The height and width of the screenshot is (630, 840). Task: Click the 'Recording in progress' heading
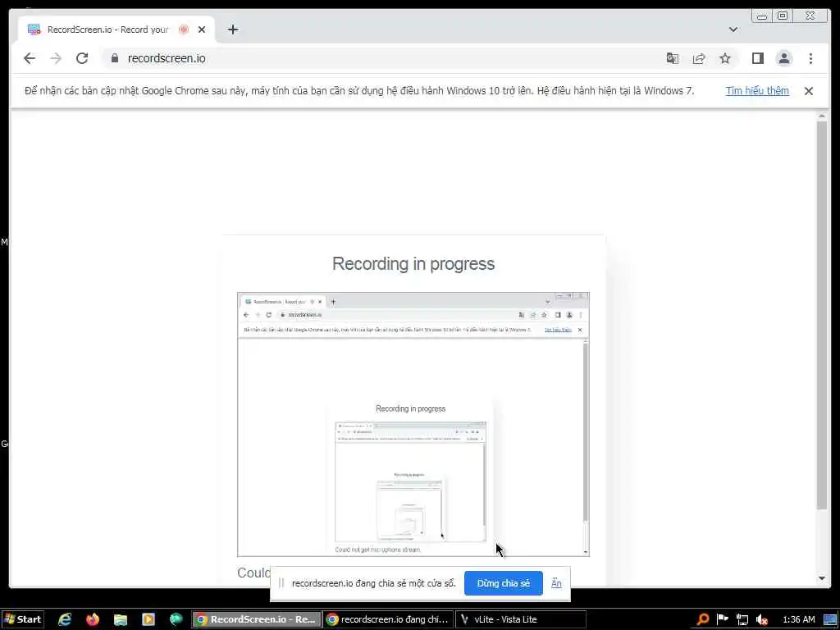413,263
